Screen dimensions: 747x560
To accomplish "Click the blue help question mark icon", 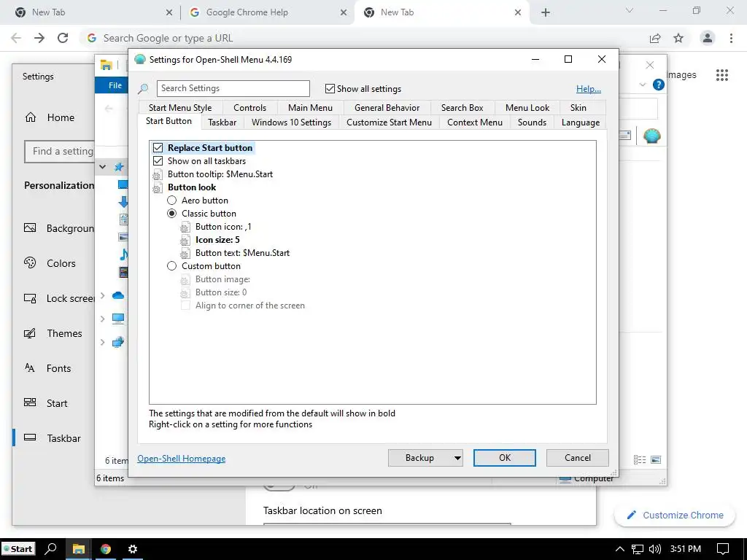I will point(659,85).
